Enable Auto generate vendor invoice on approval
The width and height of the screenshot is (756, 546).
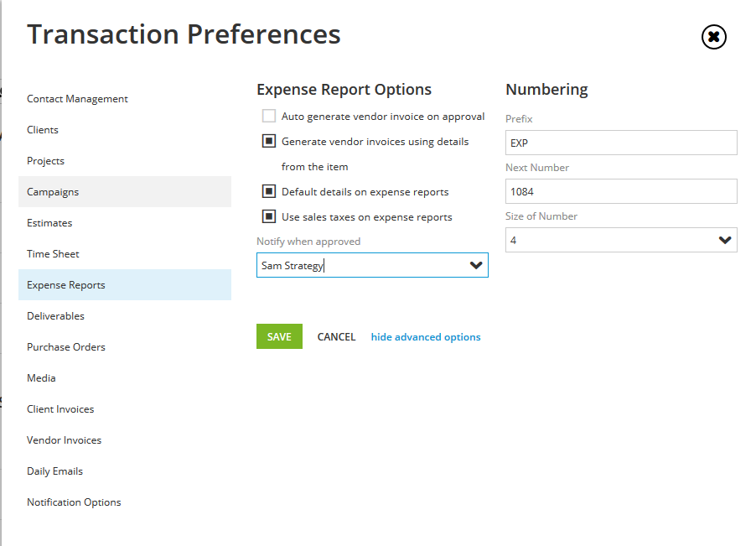click(x=268, y=117)
